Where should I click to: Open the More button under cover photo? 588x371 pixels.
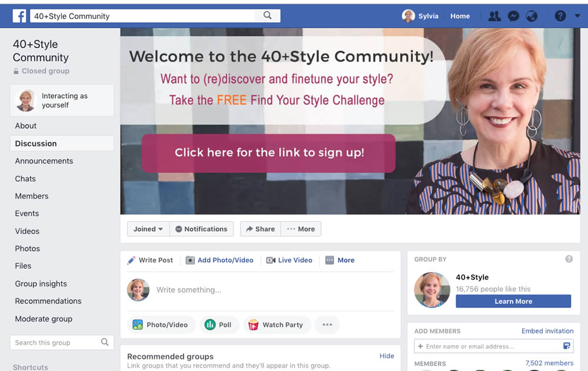coord(300,229)
